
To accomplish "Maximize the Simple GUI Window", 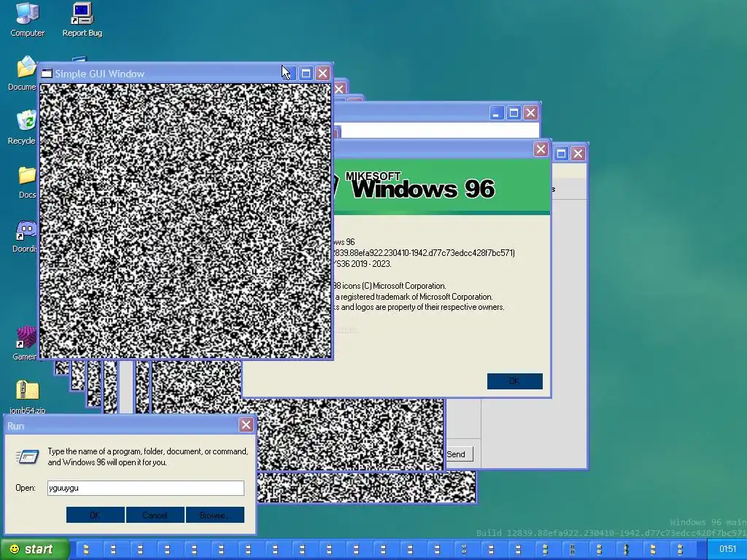I will tap(306, 74).
